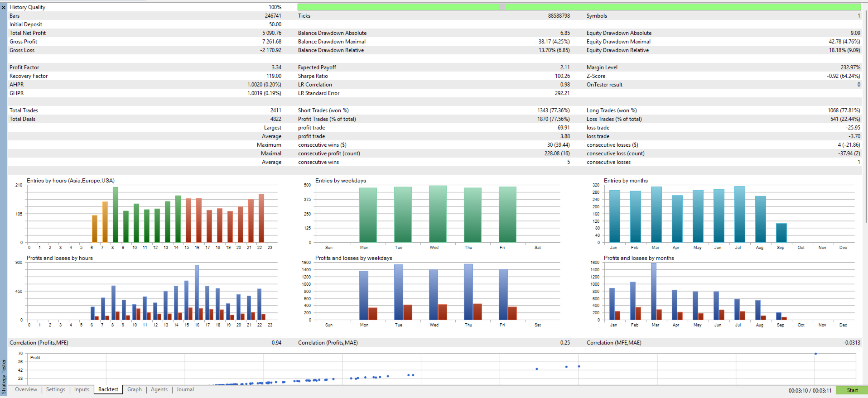Open the Graph tab

[135, 389]
